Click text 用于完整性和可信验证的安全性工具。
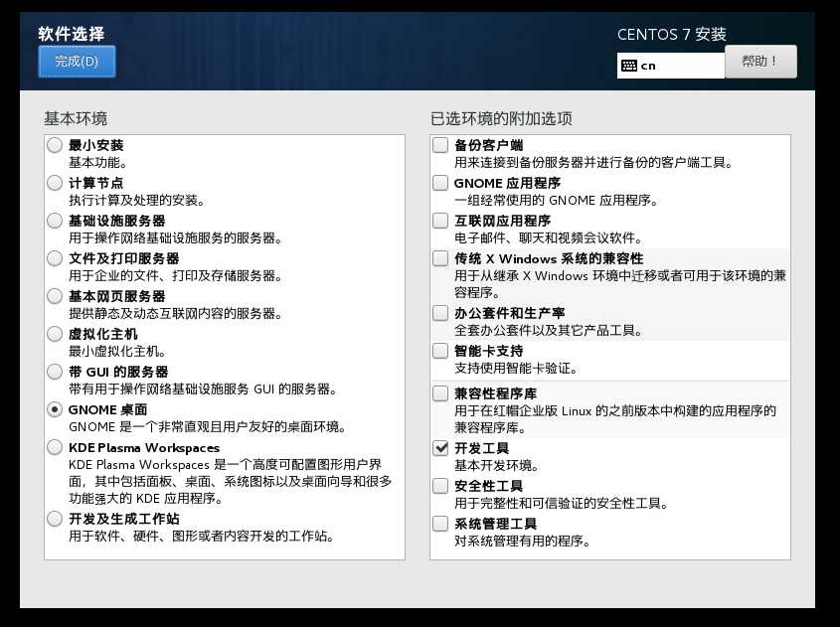Image resolution: width=840 pixels, height=627 pixels. [562, 504]
